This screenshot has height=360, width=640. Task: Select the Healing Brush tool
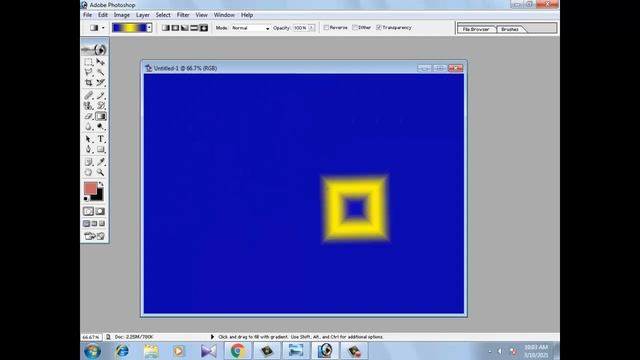coord(89,96)
